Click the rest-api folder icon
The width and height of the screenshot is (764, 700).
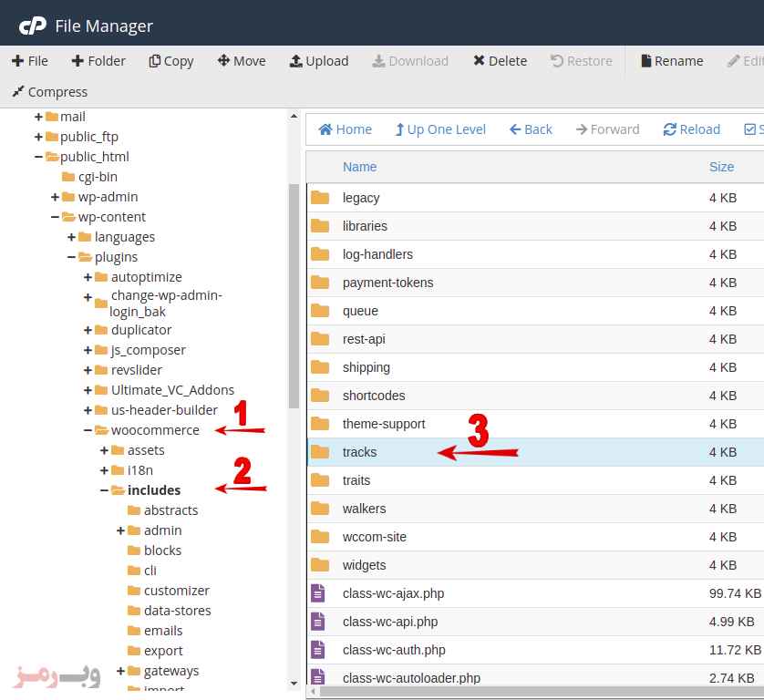320,338
